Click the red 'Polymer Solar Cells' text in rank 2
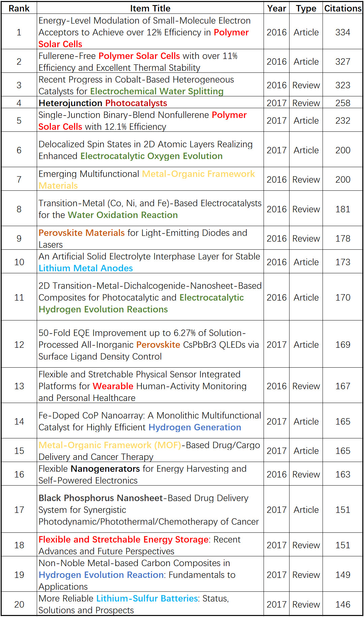This screenshot has width=364, height=617. 139,56
